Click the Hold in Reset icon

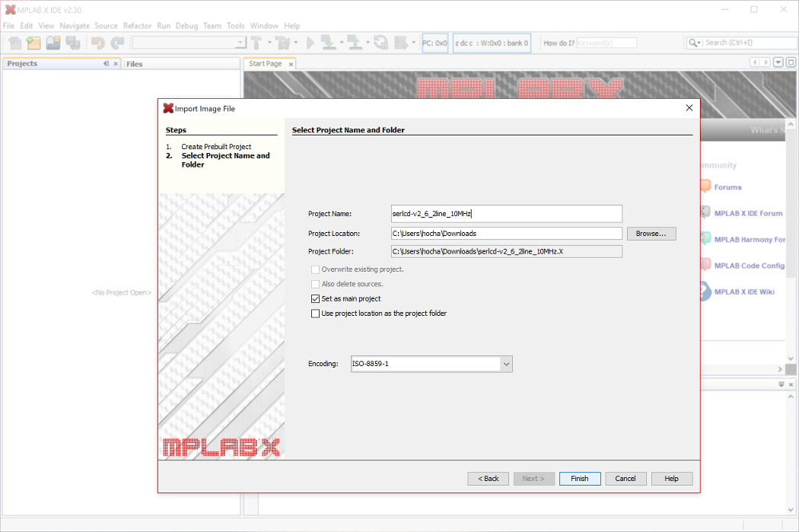click(380, 43)
